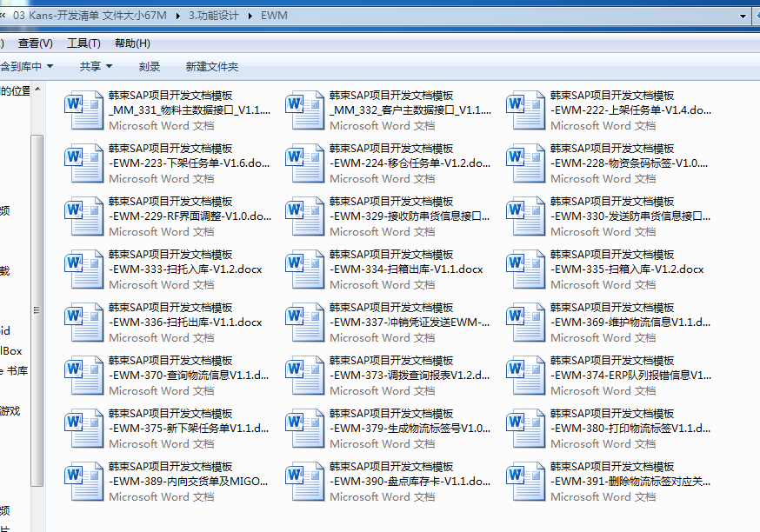Select Word icon of EWM-336-扫托出库
The image size is (760, 532).
[x=83, y=323]
